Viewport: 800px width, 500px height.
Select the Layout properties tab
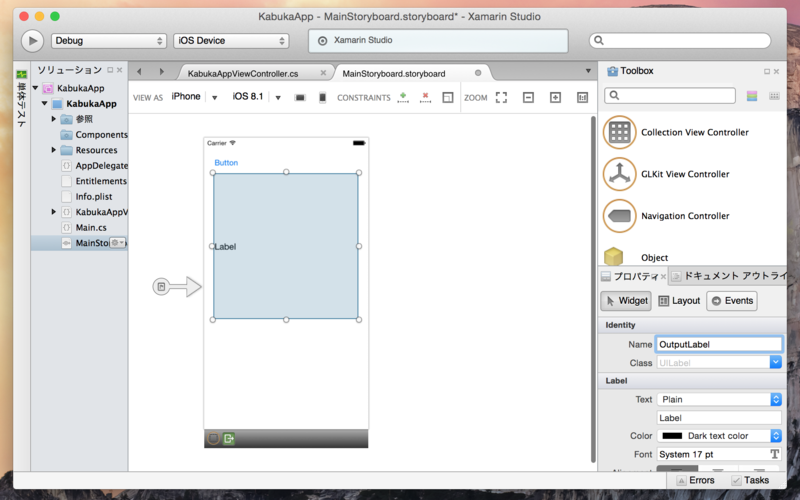tap(679, 301)
